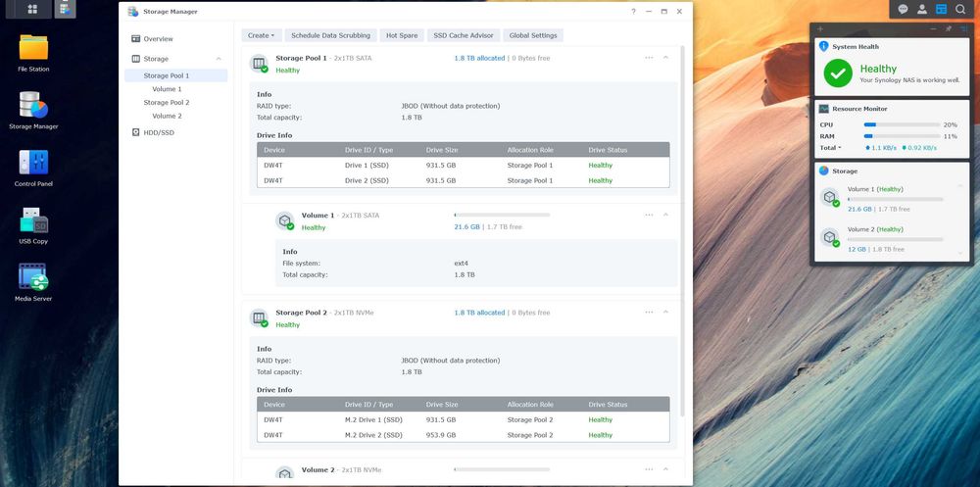
Task: Open Storage Pool 1 more options menu
Action: point(649,58)
